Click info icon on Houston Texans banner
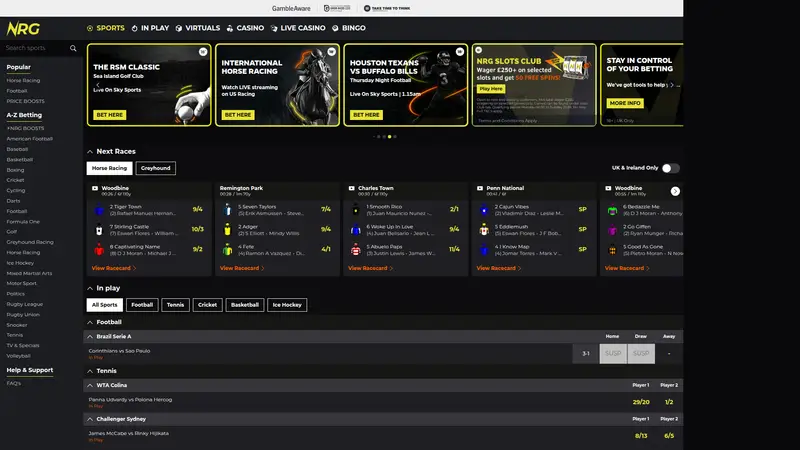The width and height of the screenshot is (800, 450). click(460, 52)
